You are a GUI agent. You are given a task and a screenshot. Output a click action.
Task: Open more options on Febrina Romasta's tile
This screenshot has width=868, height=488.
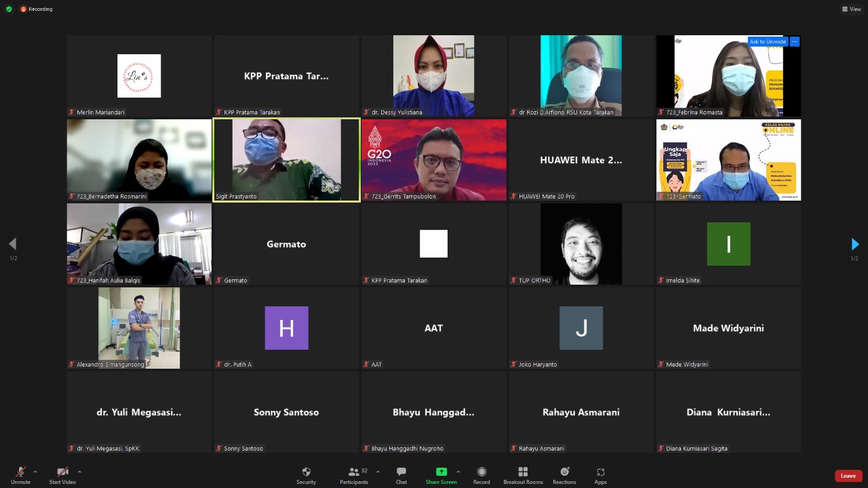coord(795,41)
